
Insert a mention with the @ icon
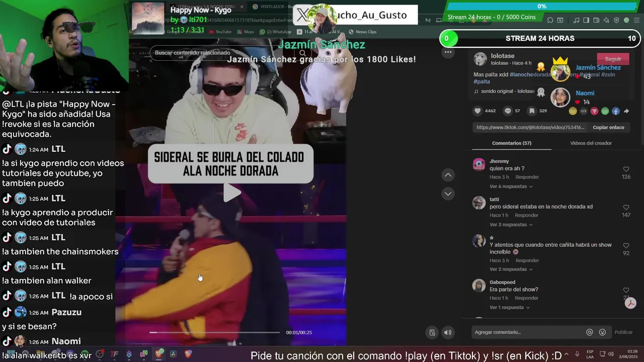(x=590, y=332)
